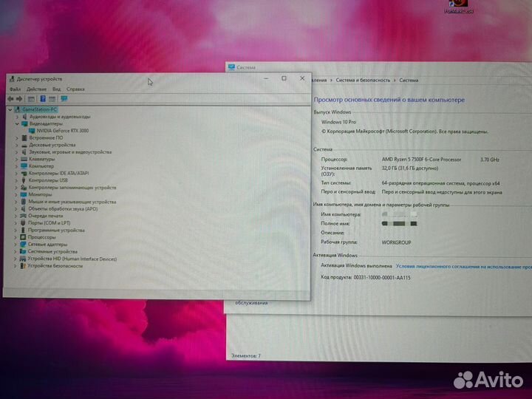This screenshot has height=399, width=532.
Task: Click the Система breadcrumb in address bar
Action: [x=409, y=81]
